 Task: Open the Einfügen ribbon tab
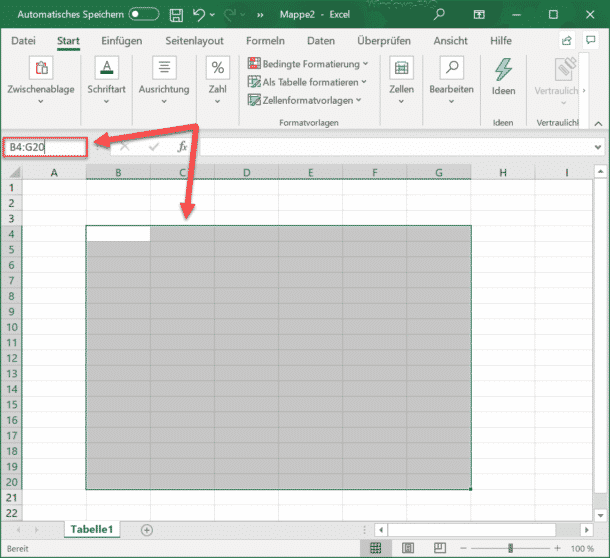click(122, 41)
